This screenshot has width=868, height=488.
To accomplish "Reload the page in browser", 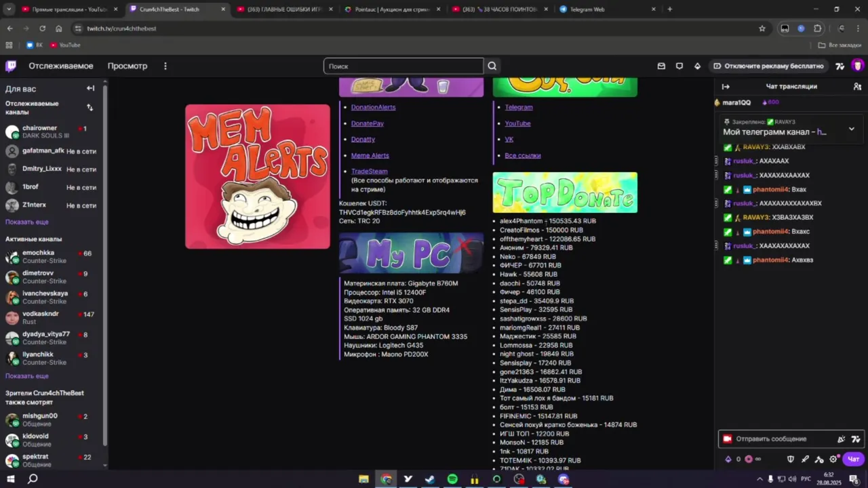I will 42,28.
